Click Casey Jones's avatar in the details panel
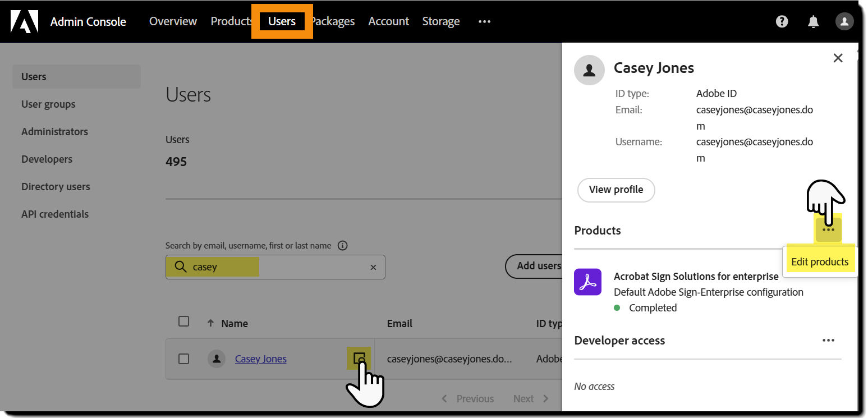This screenshot has width=868, height=418. click(x=589, y=70)
